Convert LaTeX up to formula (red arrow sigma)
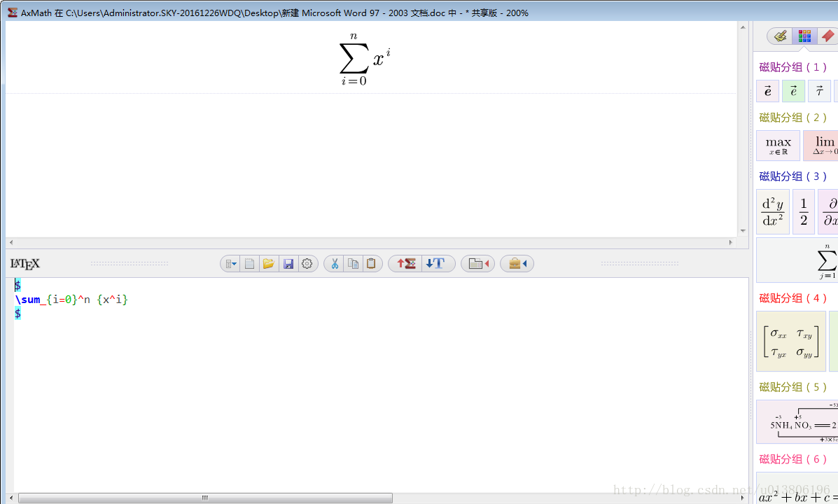This screenshot has width=838, height=504. (x=405, y=263)
